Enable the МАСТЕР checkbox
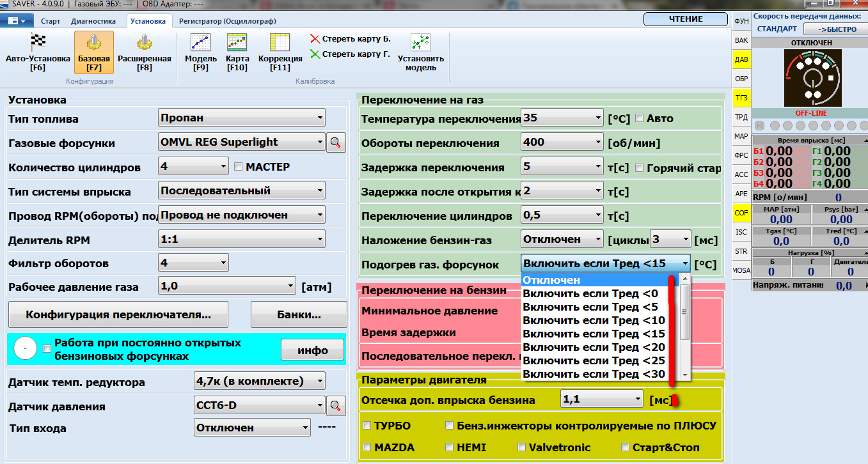Viewport: 868px width, 464px height. (x=239, y=167)
